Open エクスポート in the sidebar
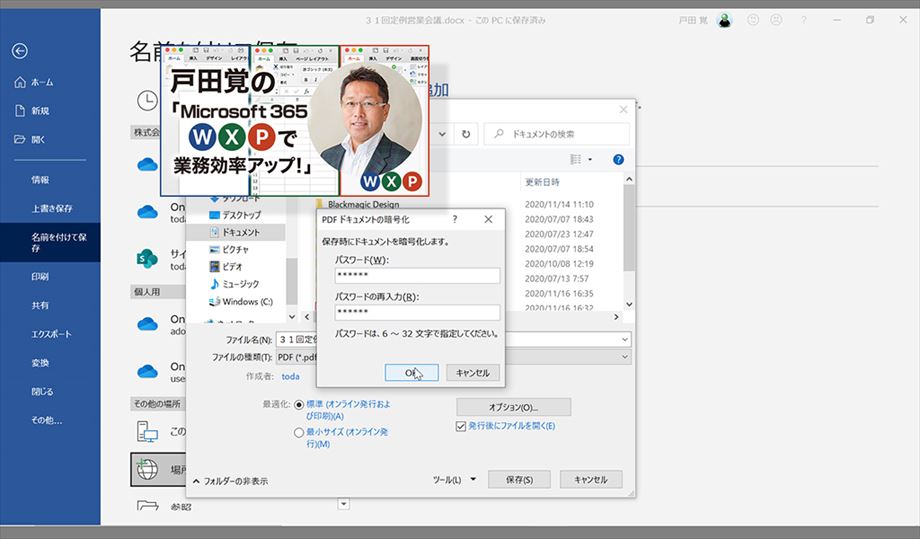This screenshot has width=920, height=539. (52, 334)
